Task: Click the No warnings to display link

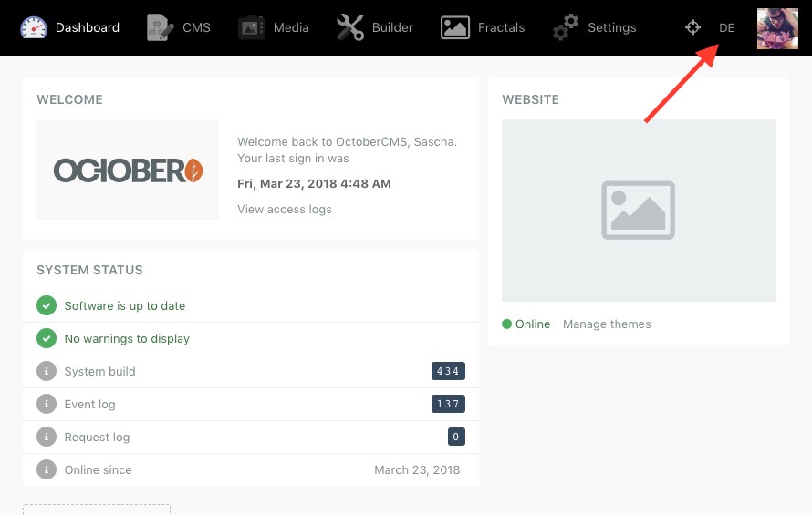Action: [127, 338]
